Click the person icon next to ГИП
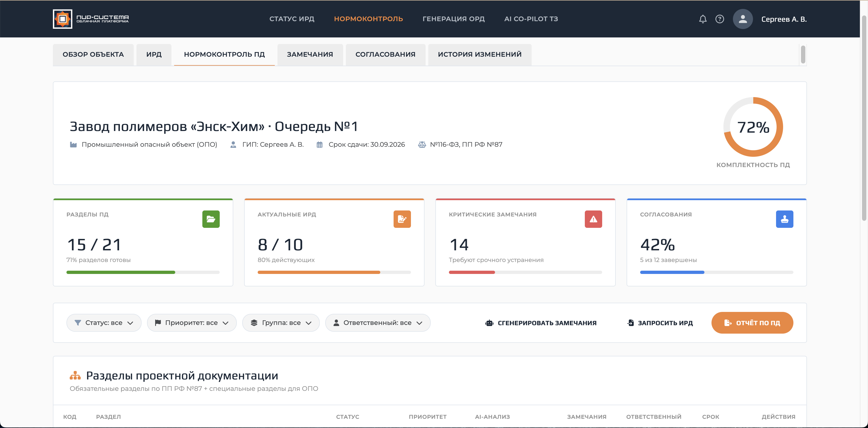 (233, 145)
